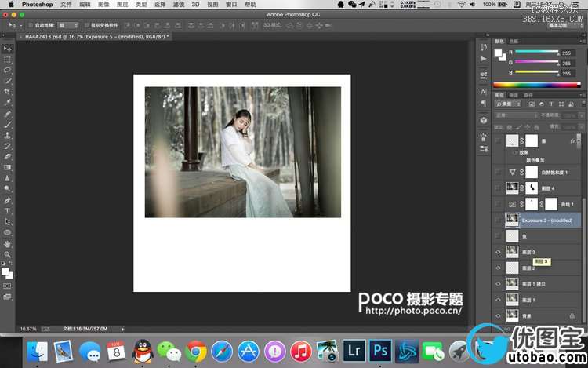Select the Horizontal Type tool
Image resolution: width=588 pixels, height=368 pixels.
click(x=8, y=211)
